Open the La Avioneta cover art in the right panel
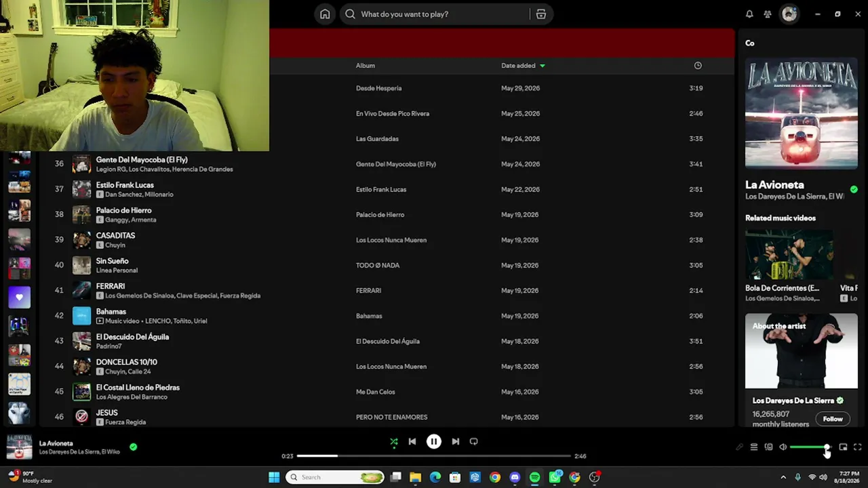This screenshot has width=868, height=488. tap(802, 113)
